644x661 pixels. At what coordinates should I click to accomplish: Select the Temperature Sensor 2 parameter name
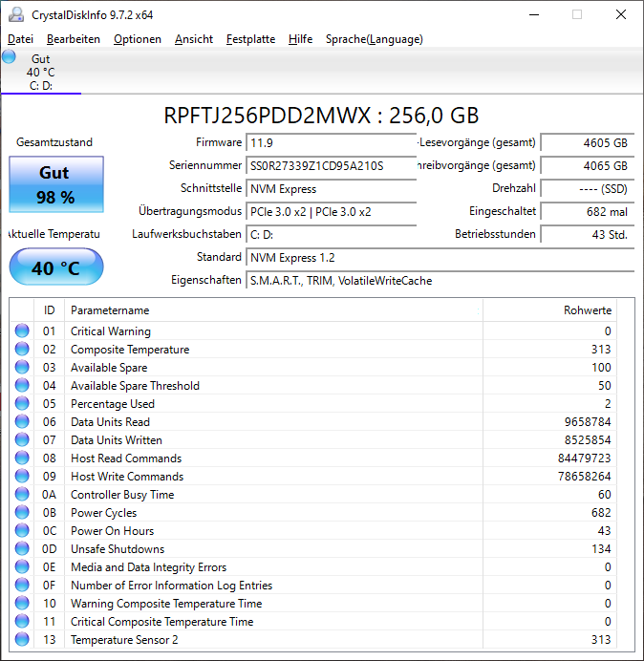pos(124,639)
